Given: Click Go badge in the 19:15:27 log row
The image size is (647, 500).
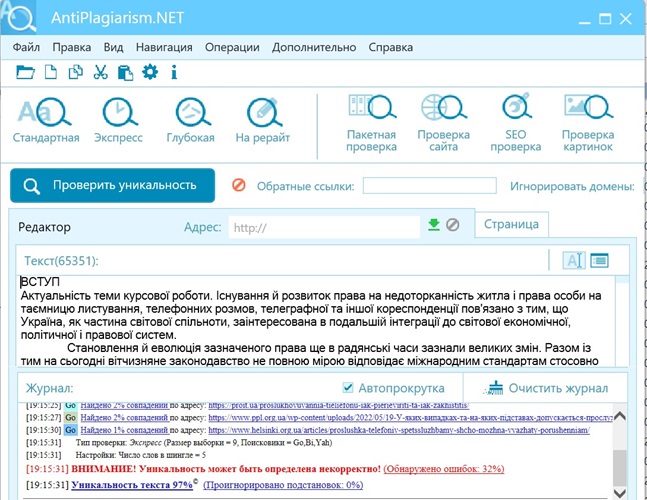Looking at the screenshot, I should coord(71,417).
